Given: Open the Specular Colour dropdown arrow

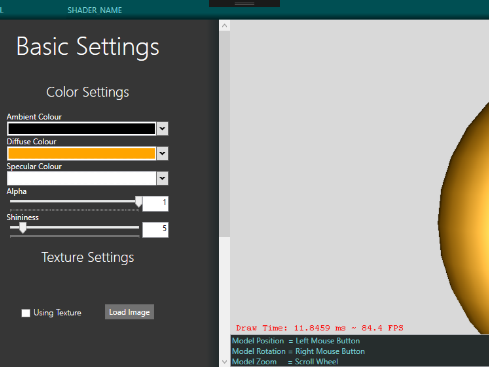Looking at the screenshot, I should point(162,178).
